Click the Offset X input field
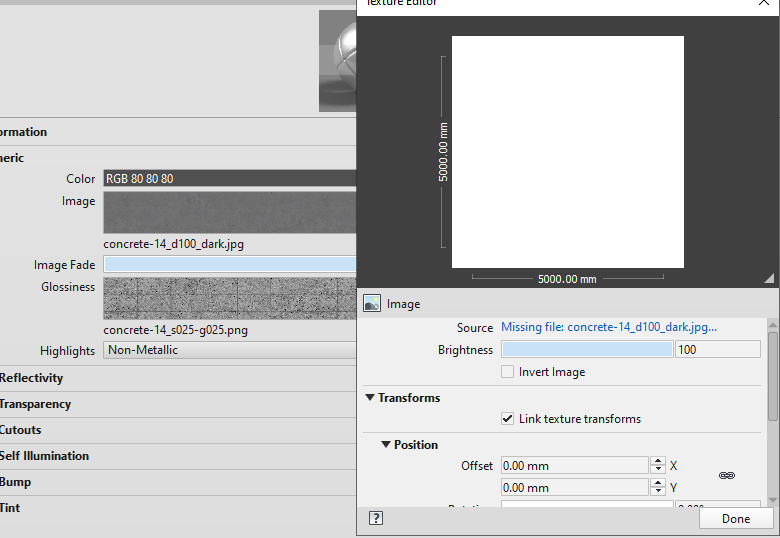 575,465
